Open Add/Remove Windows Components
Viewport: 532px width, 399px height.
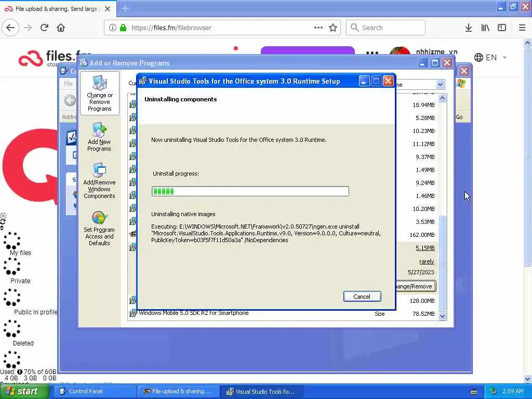[x=99, y=180]
